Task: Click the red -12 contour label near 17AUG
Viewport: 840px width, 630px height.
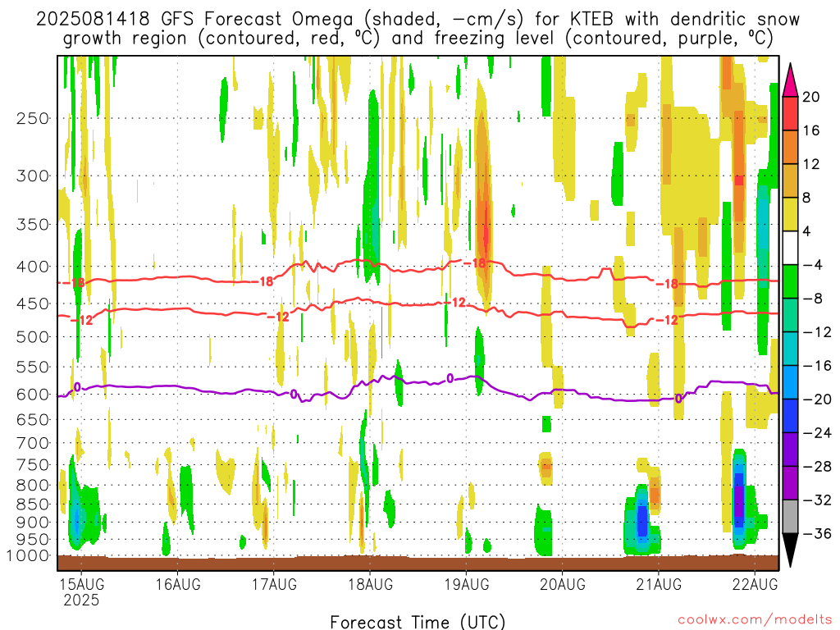Action: (278, 317)
